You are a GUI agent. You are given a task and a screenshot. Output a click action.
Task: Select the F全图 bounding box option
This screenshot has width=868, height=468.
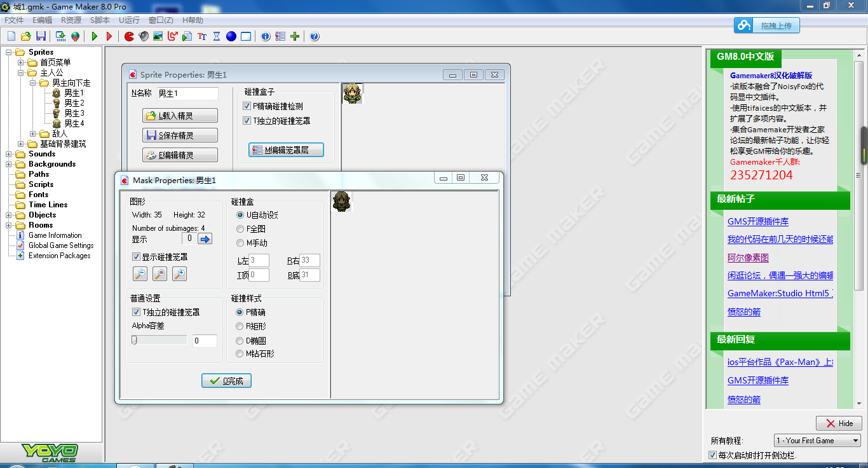click(x=240, y=229)
